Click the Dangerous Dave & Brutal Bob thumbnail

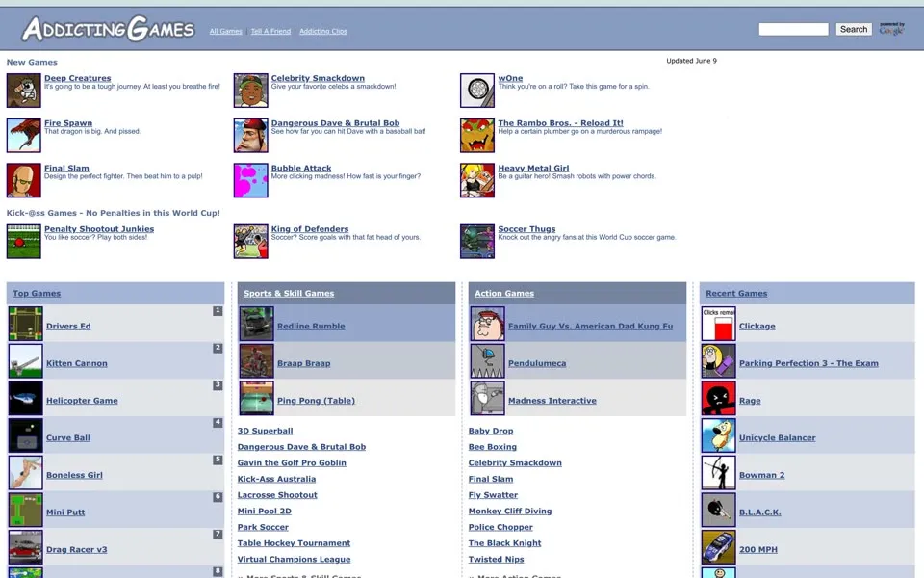(250, 135)
